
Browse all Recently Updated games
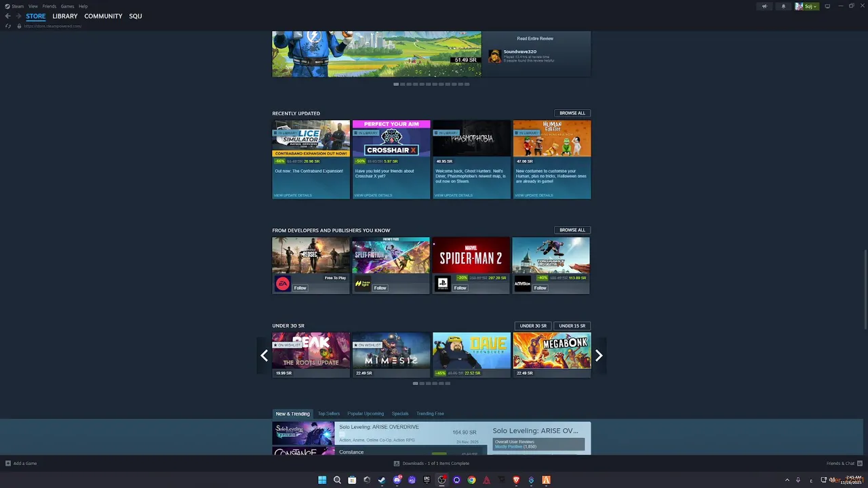pos(572,113)
